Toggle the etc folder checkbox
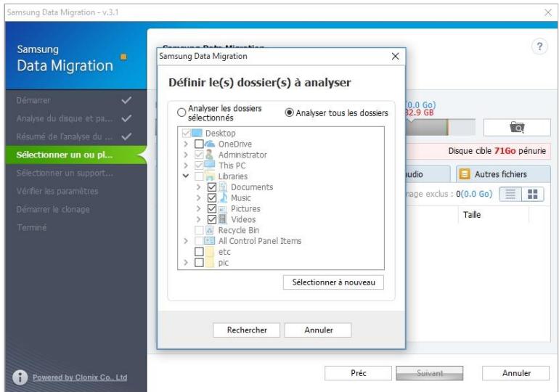This screenshot has width=559, height=392. 199,252
